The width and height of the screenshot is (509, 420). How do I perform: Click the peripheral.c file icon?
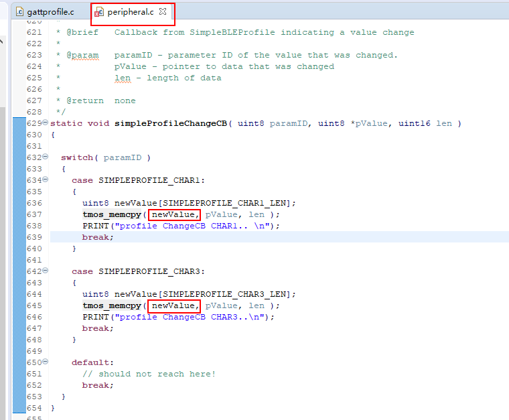(x=99, y=12)
